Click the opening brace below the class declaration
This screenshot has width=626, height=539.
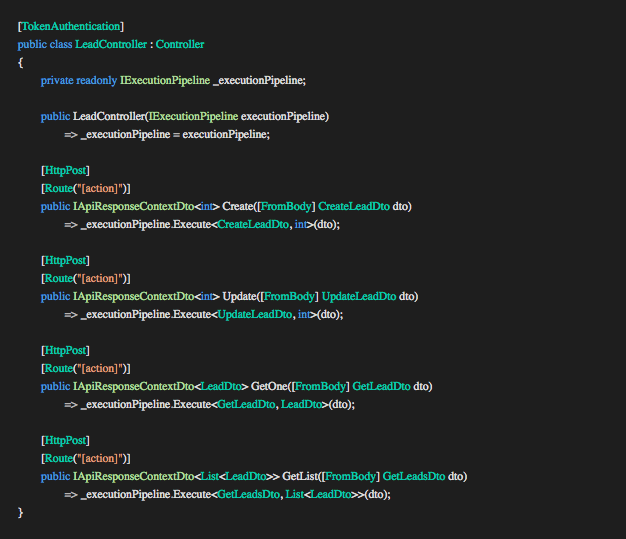tap(21, 62)
